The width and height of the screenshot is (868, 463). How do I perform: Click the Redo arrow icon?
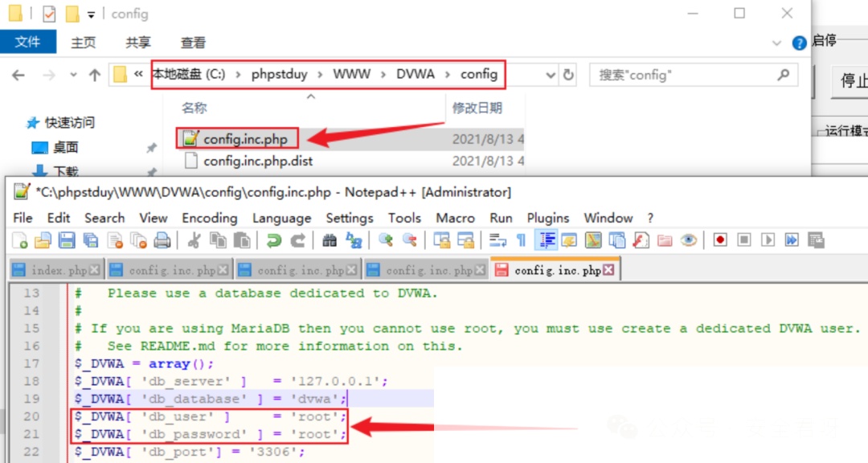pos(298,240)
